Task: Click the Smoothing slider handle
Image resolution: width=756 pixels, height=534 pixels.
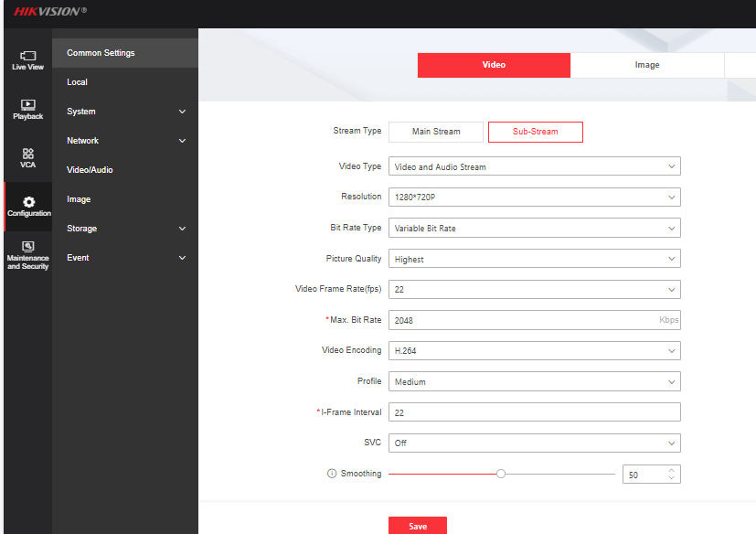Action: (x=500, y=474)
